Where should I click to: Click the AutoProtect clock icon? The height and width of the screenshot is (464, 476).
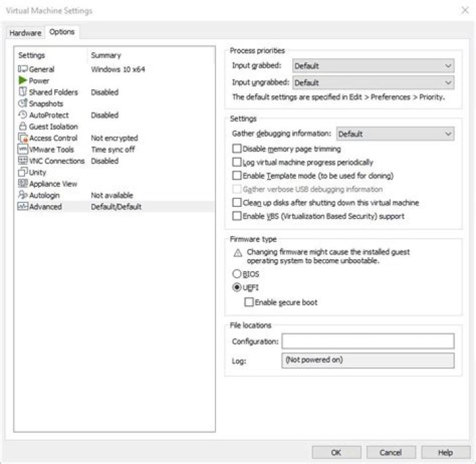click(22, 115)
